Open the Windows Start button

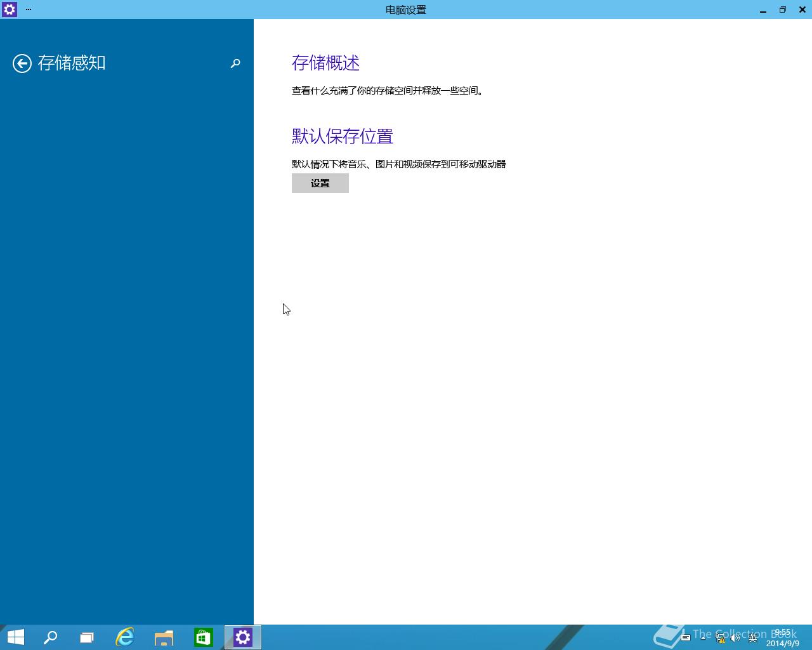(16, 637)
